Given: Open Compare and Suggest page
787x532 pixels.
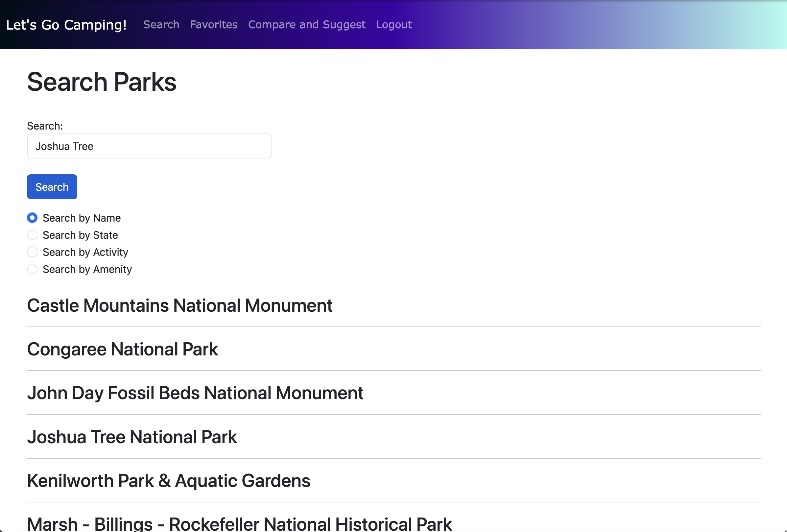Looking at the screenshot, I should (306, 25).
